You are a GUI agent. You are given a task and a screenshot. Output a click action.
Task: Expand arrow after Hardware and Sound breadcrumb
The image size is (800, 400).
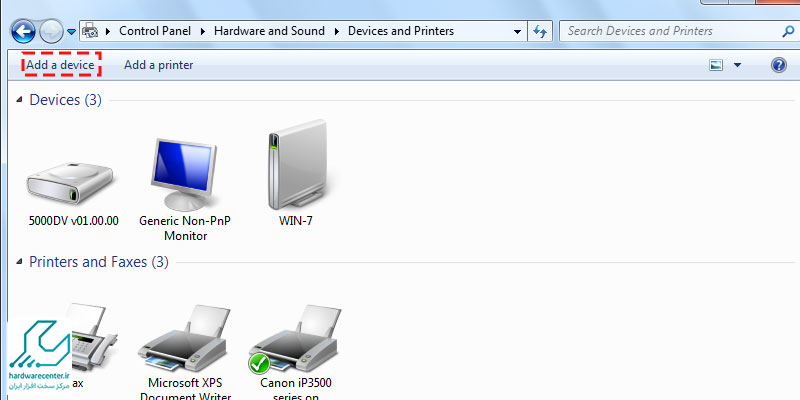click(x=337, y=31)
